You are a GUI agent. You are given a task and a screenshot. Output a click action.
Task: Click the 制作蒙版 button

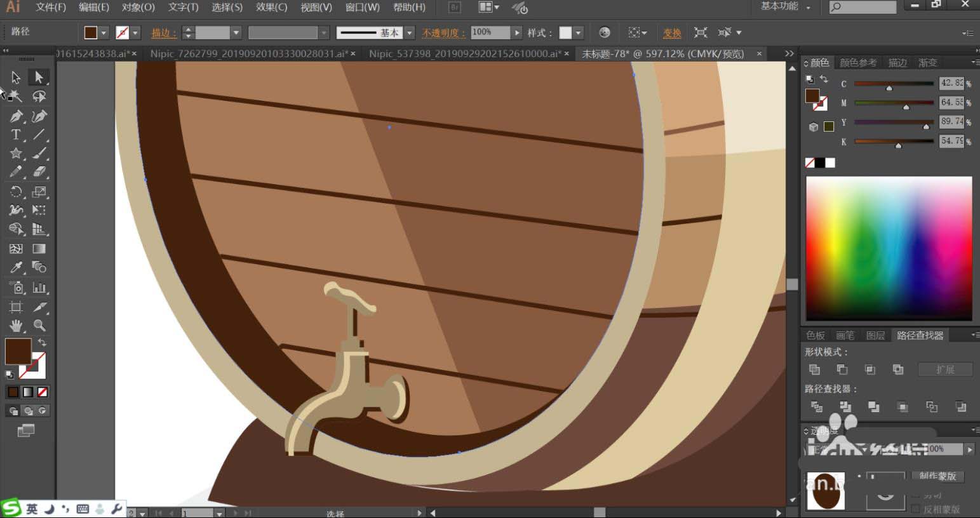click(937, 476)
